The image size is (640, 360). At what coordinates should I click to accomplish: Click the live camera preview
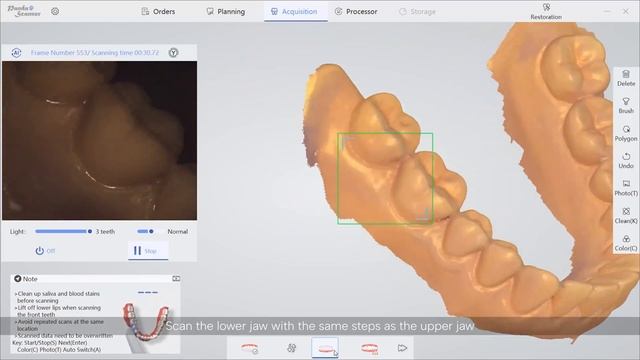(100, 140)
